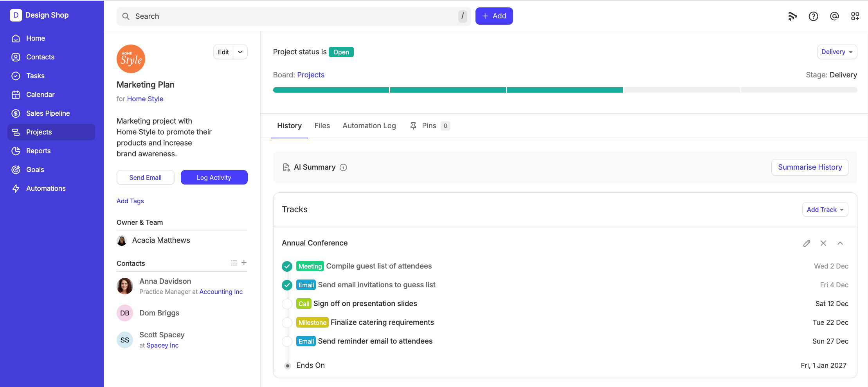This screenshot has width=868, height=387.
Task: Uncheck Send email invitations task
Action: click(x=287, y=285)
